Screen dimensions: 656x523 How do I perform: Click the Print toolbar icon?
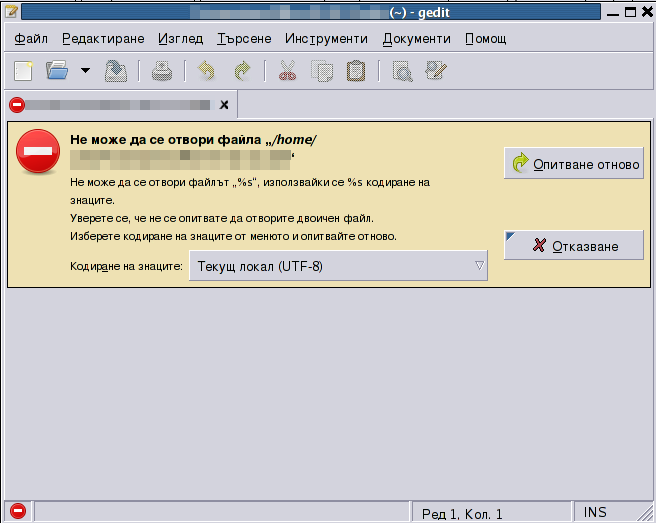click(x=162, y=71)
